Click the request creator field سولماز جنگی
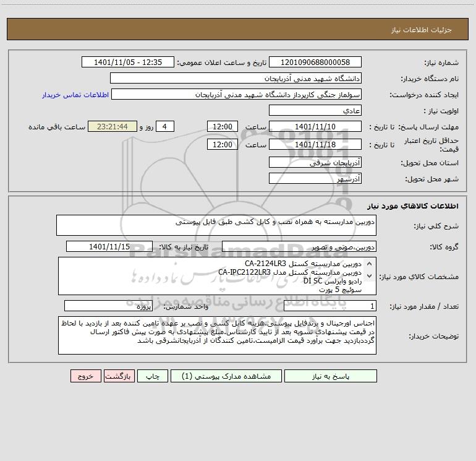 pos(237,95)
